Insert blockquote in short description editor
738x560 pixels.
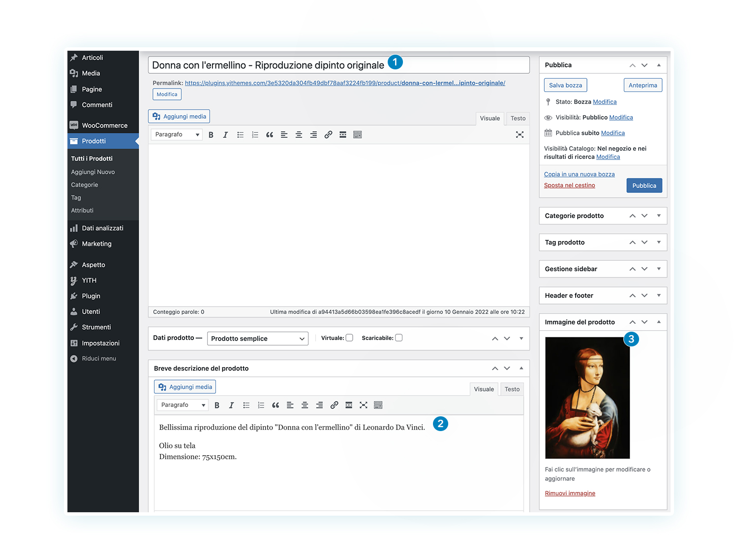coord(276,405)
